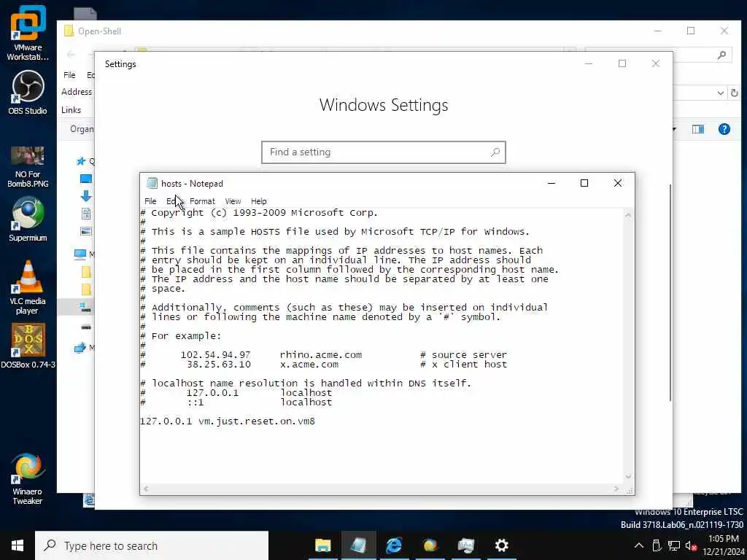747x560 pixels.
Task: Click the Find a setting search box
Action: coord(384,152)
